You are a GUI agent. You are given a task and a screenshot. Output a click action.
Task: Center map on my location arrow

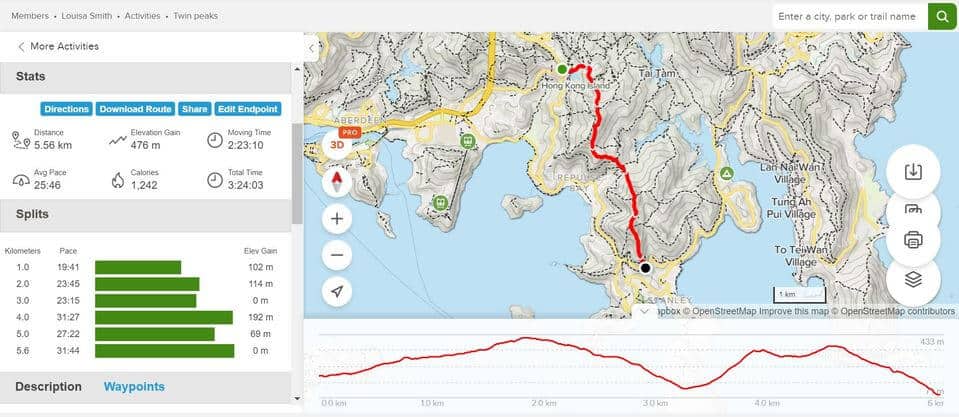[337, 292]
